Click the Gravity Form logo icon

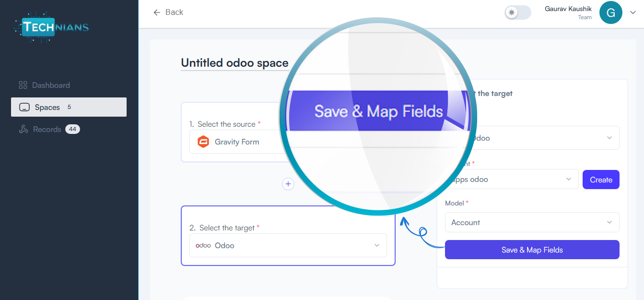[x=203, y=142]
